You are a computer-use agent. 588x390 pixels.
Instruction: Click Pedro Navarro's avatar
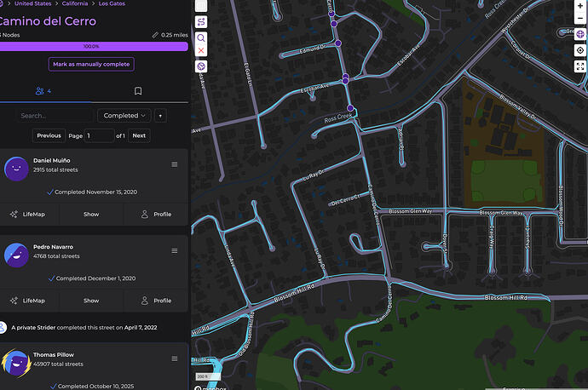[x=16, y=255]
